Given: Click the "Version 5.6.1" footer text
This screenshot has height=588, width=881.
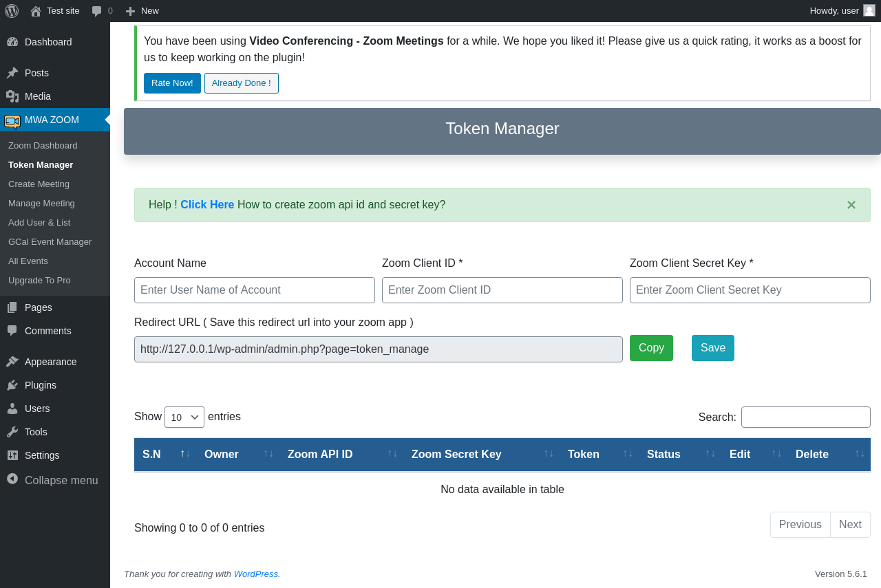Looking at the screenshot, I should tap(841, 574).
